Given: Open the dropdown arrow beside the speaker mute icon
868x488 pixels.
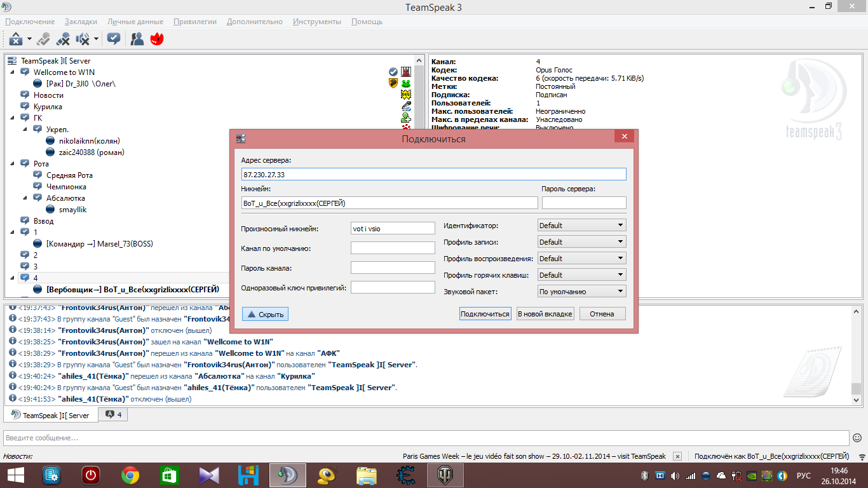Looking at the screenshot, I should point(96,39).
